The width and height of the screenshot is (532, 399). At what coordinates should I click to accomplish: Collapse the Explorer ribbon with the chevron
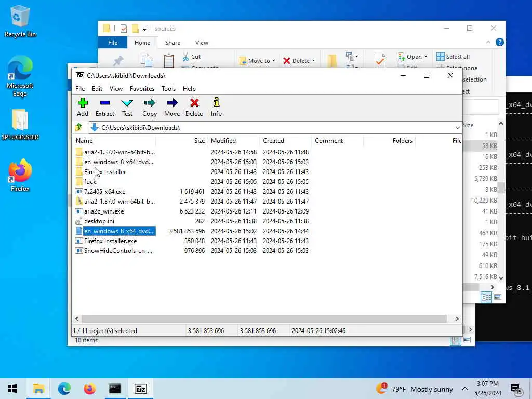(x=488, y=42)
